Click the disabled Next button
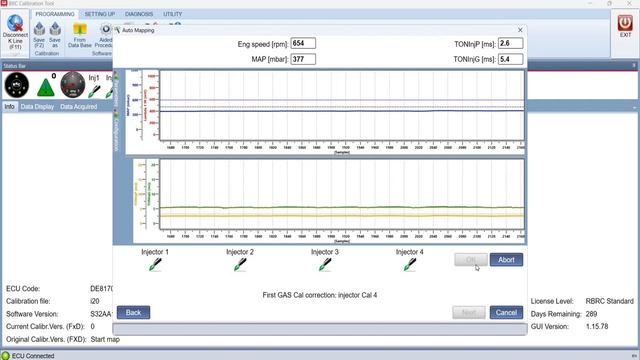This screenshot has height=360, width=640. click(x=469, y=312)
